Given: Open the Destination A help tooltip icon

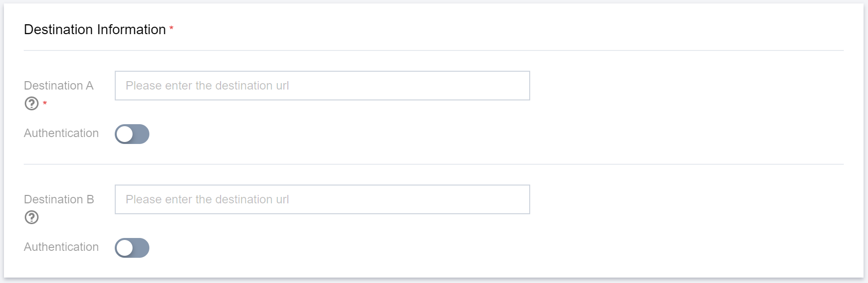Looking at the screenshot, I should [x=32, y=103].
